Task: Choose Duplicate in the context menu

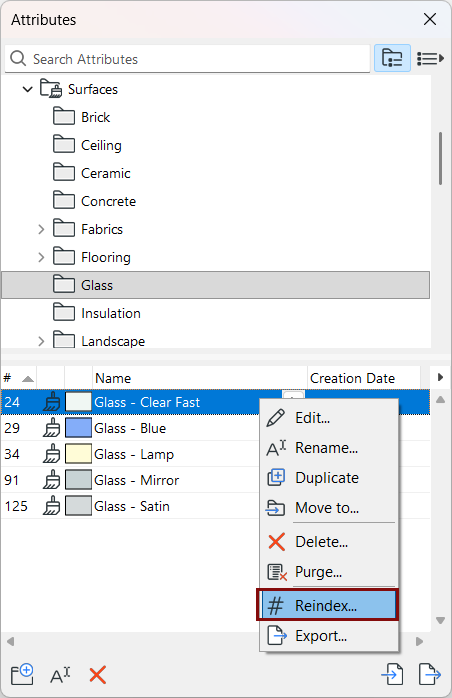Action: click(327, 478)
